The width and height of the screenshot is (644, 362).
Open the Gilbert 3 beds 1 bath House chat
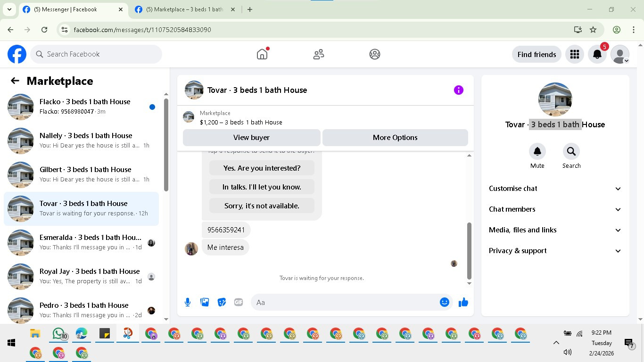pos(81,175)
